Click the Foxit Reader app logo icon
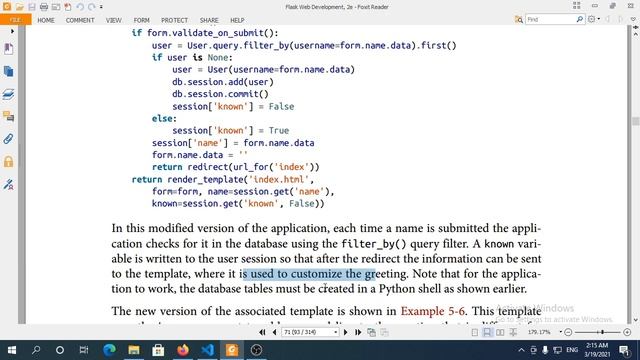This screenshot has height=360, width=640. tap(7, 7)
